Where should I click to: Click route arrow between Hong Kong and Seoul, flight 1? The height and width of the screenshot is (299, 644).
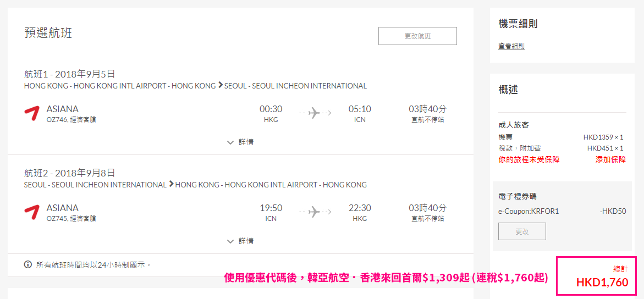click(221, 86)
